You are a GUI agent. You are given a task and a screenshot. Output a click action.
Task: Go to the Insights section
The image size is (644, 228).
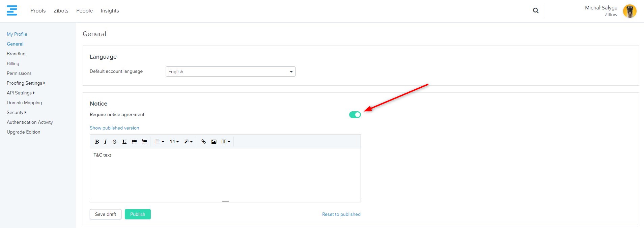(x=110, y=11)
